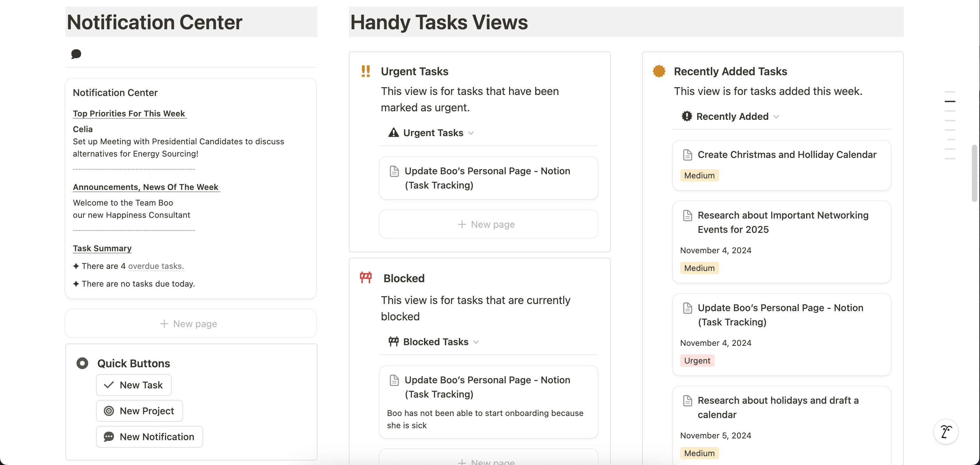Click the Urgent tag on Update Boo's card
The width and height of the screenshot is (980, 465).
(697, 360)
